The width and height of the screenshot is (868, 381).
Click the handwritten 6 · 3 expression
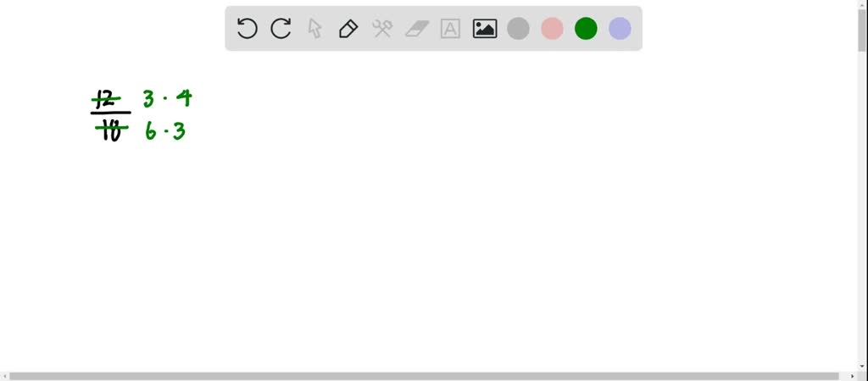click(x=165, y=131)
